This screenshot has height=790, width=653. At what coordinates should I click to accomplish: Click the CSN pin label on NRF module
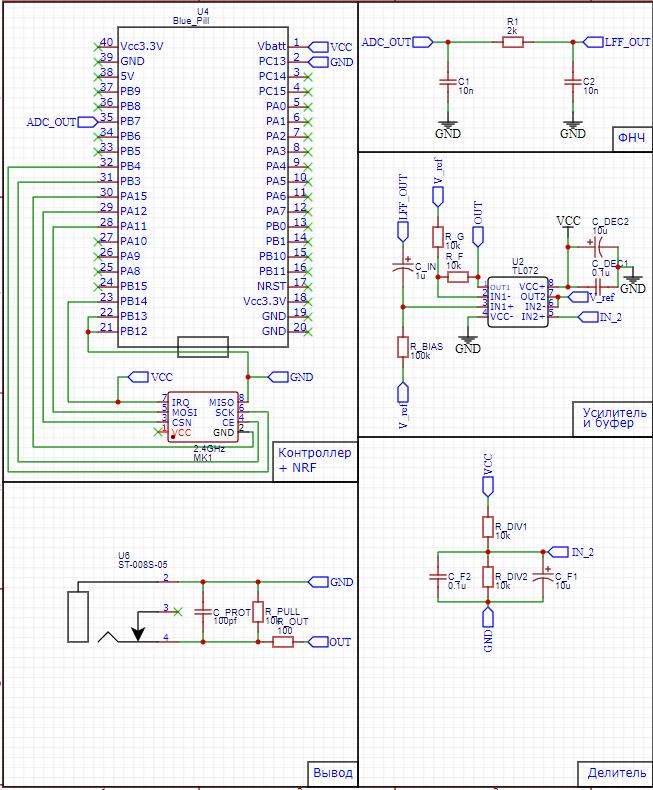click(x=181, y=422)
